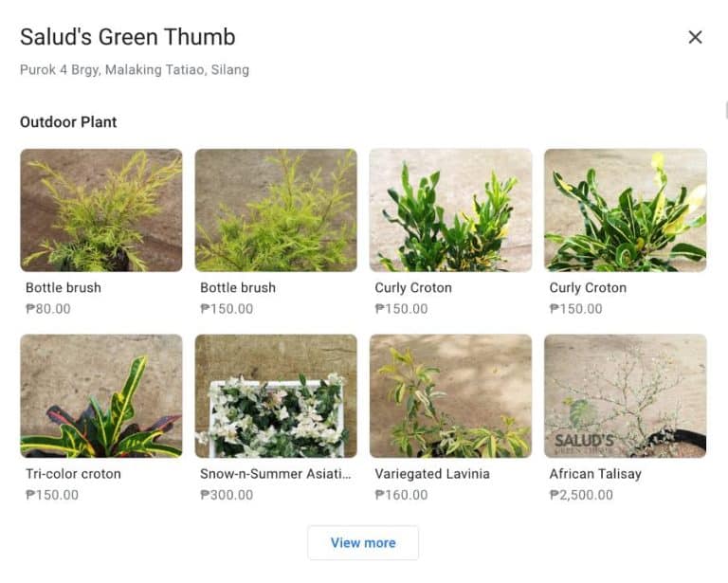Image resolution: width=728 pixels, height=583 pixels.
Task: Open the Tri-color croton photo
Action: pyautogui.click(x=101, y=395)
